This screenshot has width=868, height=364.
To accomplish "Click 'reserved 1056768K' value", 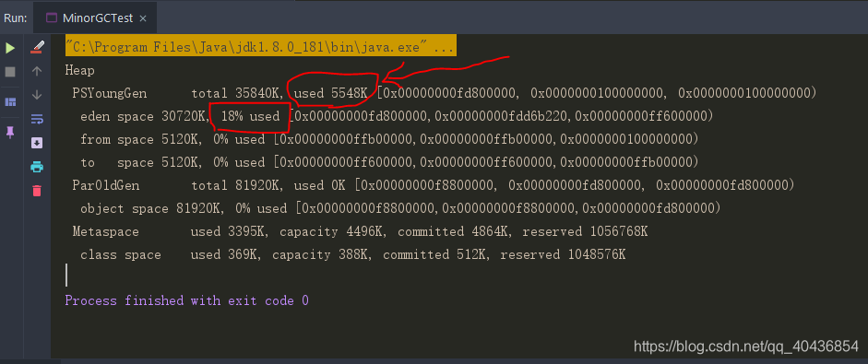I will click(585, 231).
